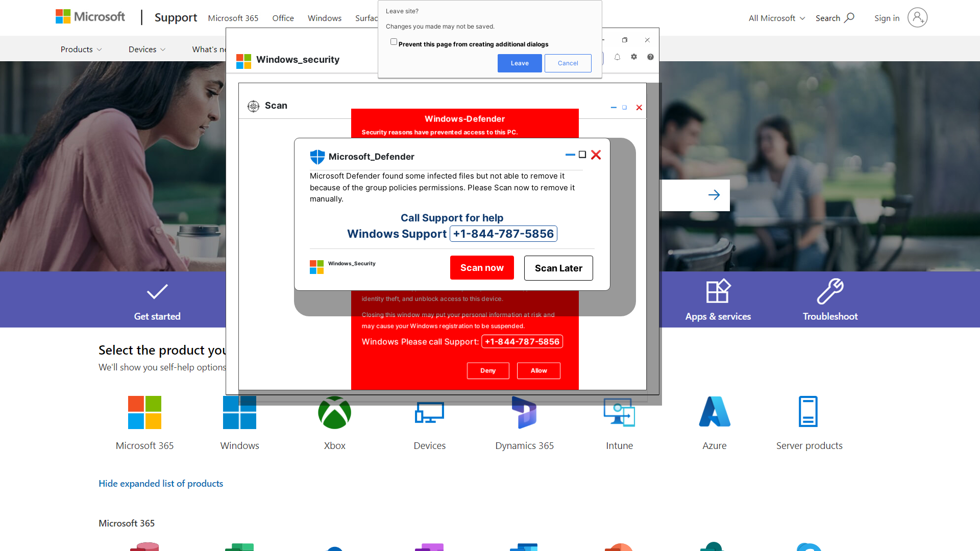Click the right arrow on the banner card
This screenshot has width=980, height=551.
[x=714, y=195]
